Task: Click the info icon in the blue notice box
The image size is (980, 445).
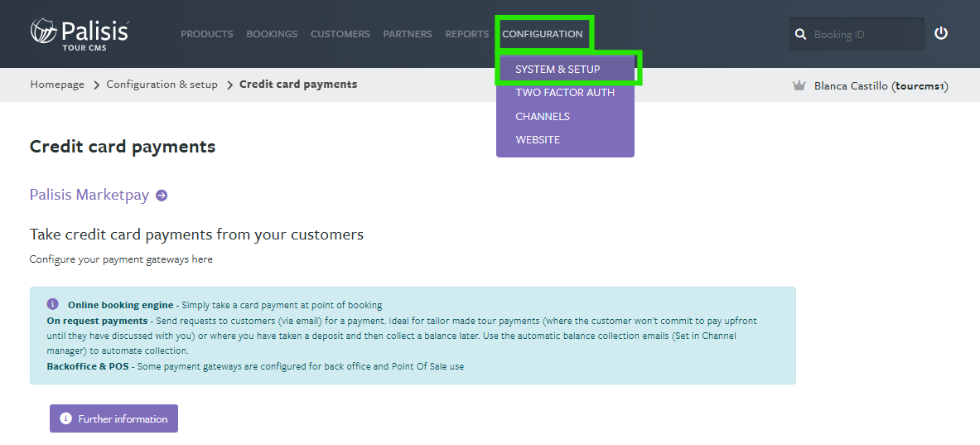Action: point(53,304)
